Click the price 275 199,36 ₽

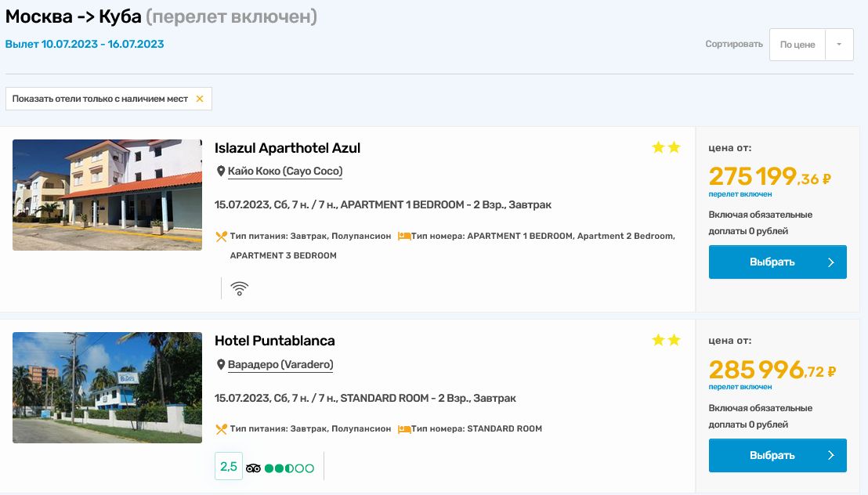[769, 177]
